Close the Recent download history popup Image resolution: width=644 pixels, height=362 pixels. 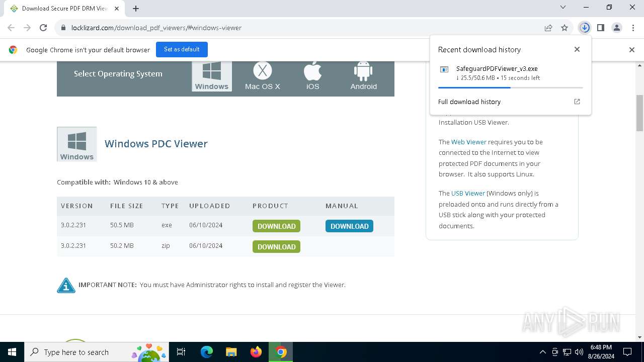577,49
